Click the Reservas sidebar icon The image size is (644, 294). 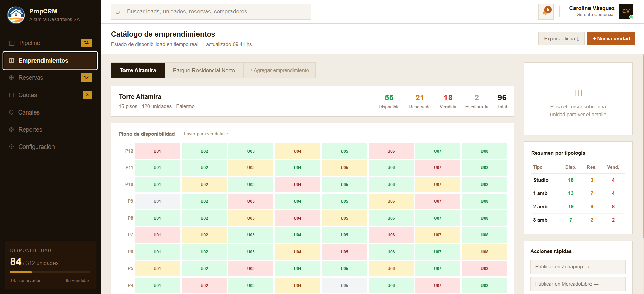12,78
